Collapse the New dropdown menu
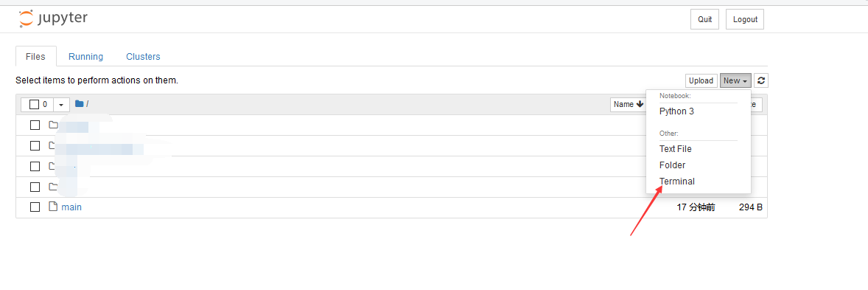This screenshot has width=868, height=290. tap(735, 80)
